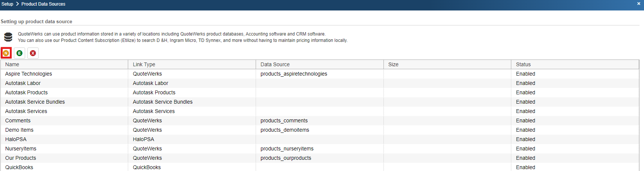This screenshot has width=644, height=171.
Task: Sort by the Status column header
Action: [x=523, y=64]
